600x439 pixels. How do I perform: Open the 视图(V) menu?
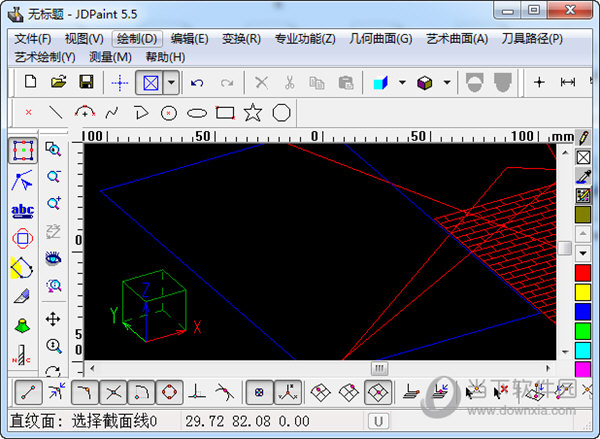pyautogui.click(x=84, y=39)
